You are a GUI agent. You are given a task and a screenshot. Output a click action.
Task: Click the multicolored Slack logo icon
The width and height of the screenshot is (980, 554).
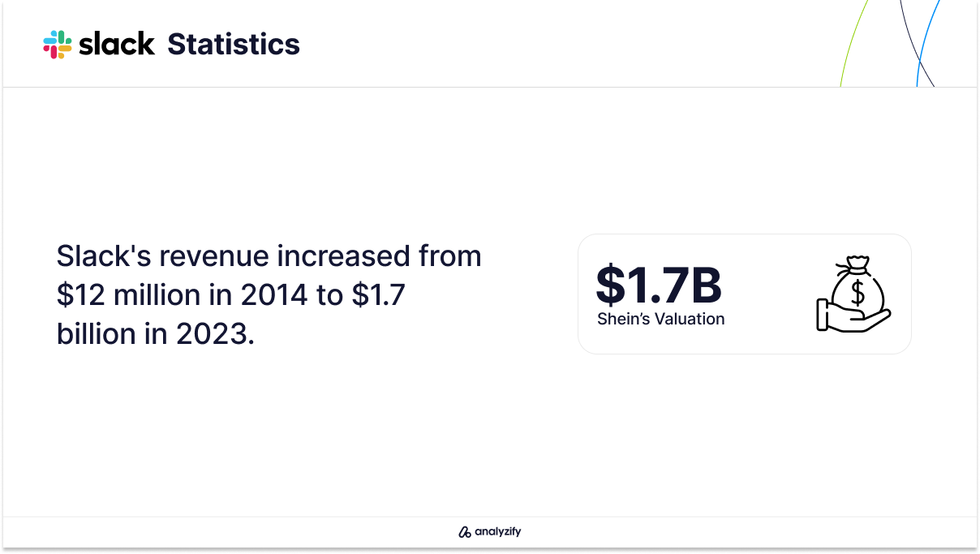point(58,44)
